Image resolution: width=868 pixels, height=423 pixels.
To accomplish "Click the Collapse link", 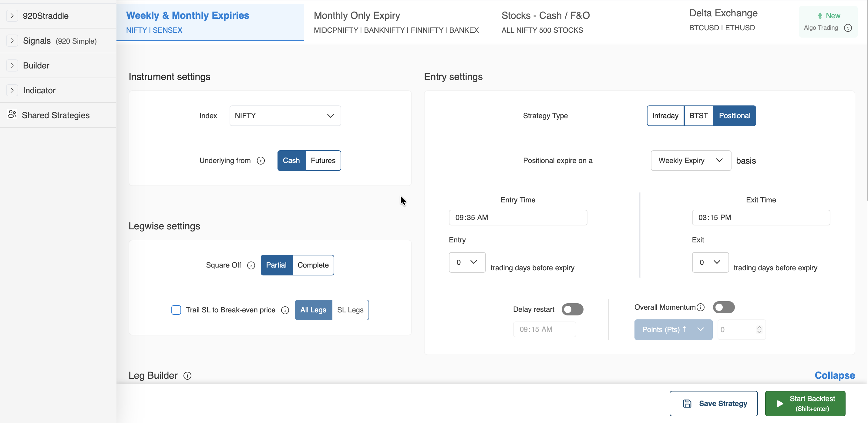I will (834, 375).
